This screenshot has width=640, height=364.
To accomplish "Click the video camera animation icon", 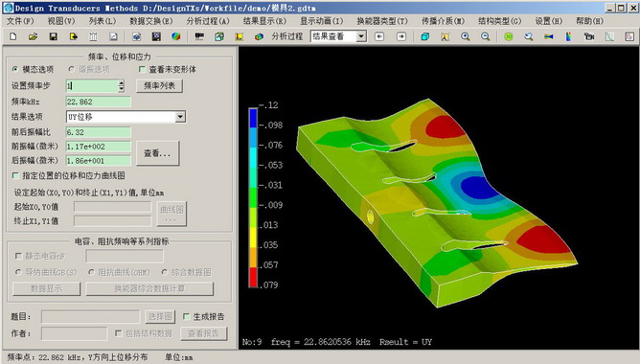I will (x=588, y=36).
